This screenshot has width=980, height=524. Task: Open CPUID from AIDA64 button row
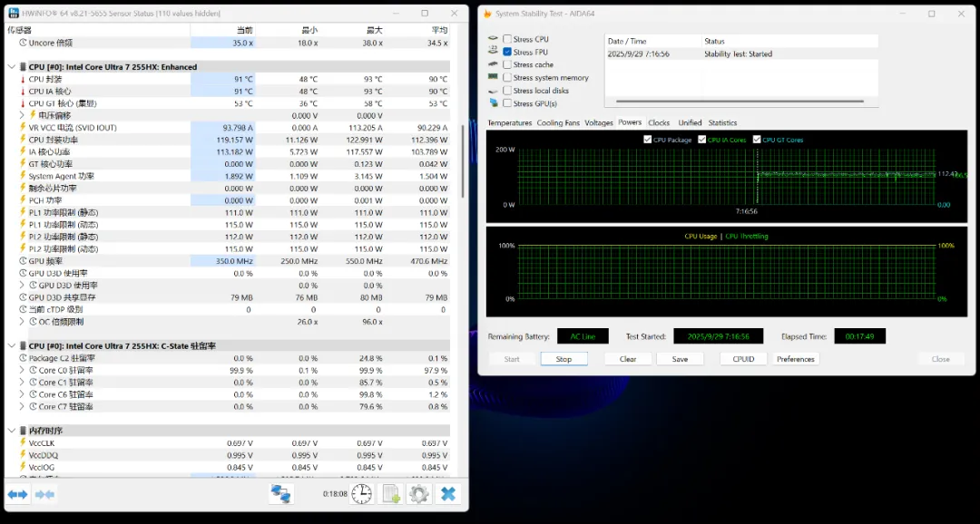pyautogui.click(x=743, y=359)
